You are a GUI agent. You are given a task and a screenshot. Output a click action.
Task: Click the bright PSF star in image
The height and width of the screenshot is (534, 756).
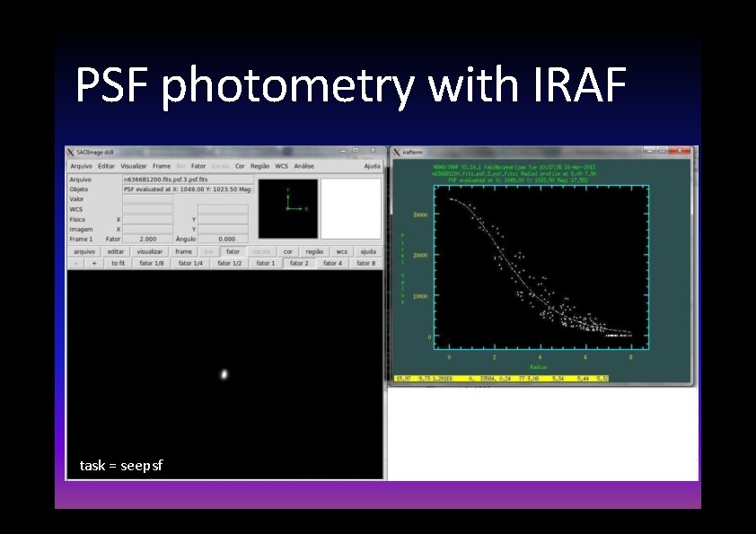pyautogui.click(x=224, y=374)
